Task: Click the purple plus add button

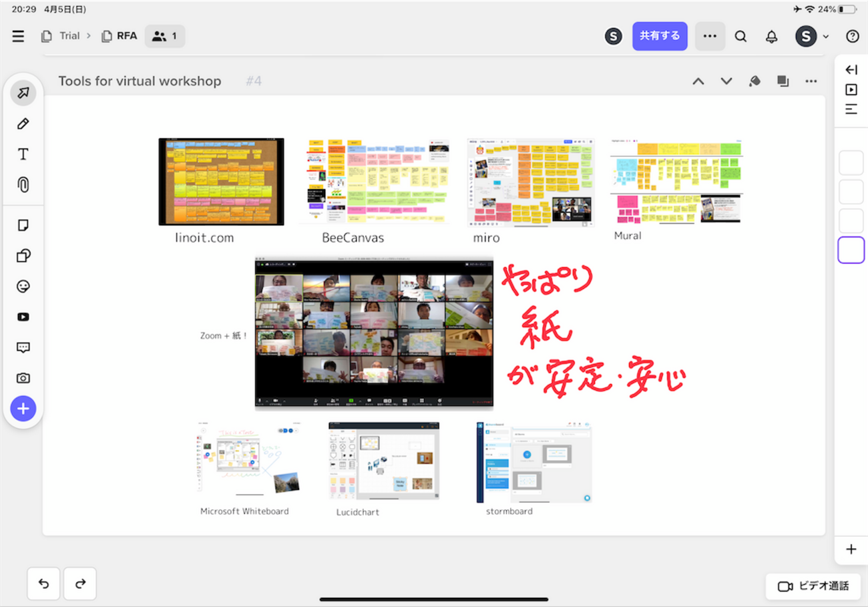Action: pyautogui.click(x=23, y=409)
